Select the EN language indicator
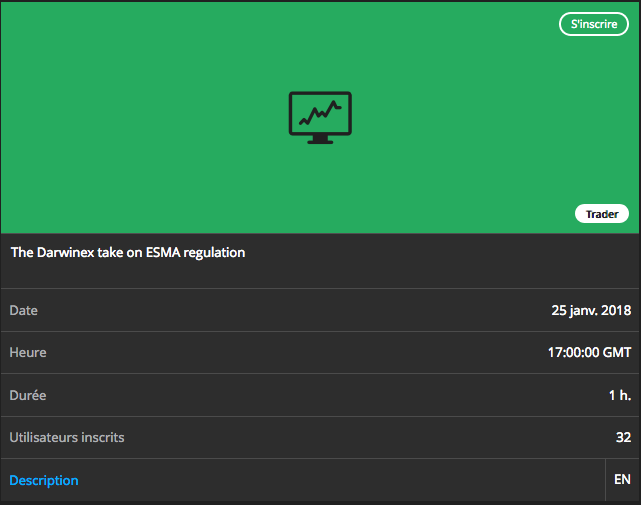Viewport: 641px width, 505px height. (x=622, y=479)
